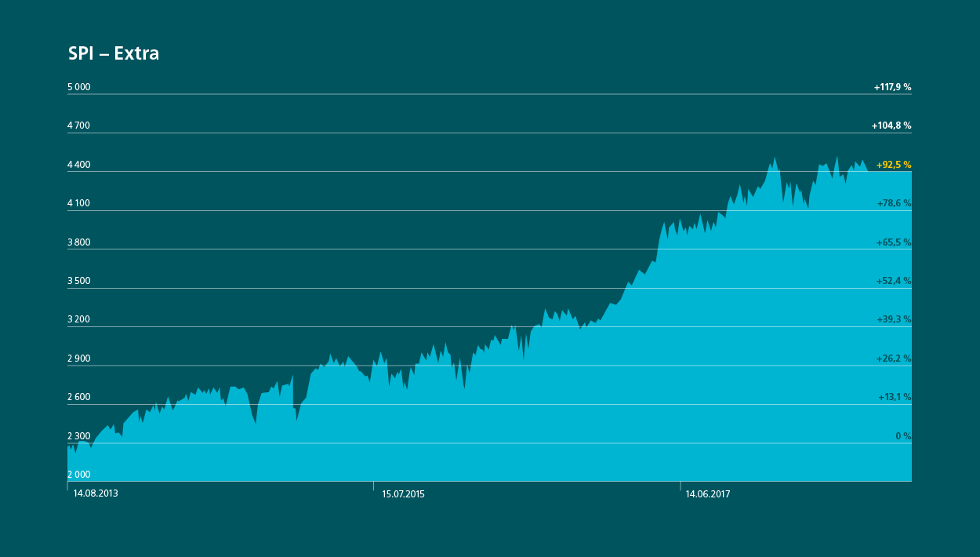Click the date label '14.06.2017'
The height and width of the screenshot is (557, 980).
[708, 494]
